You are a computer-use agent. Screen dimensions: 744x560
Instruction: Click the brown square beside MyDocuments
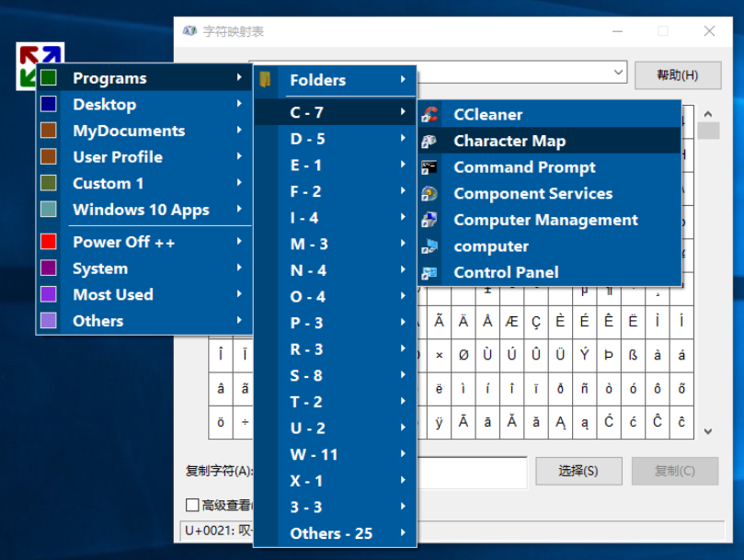[49, 130]
